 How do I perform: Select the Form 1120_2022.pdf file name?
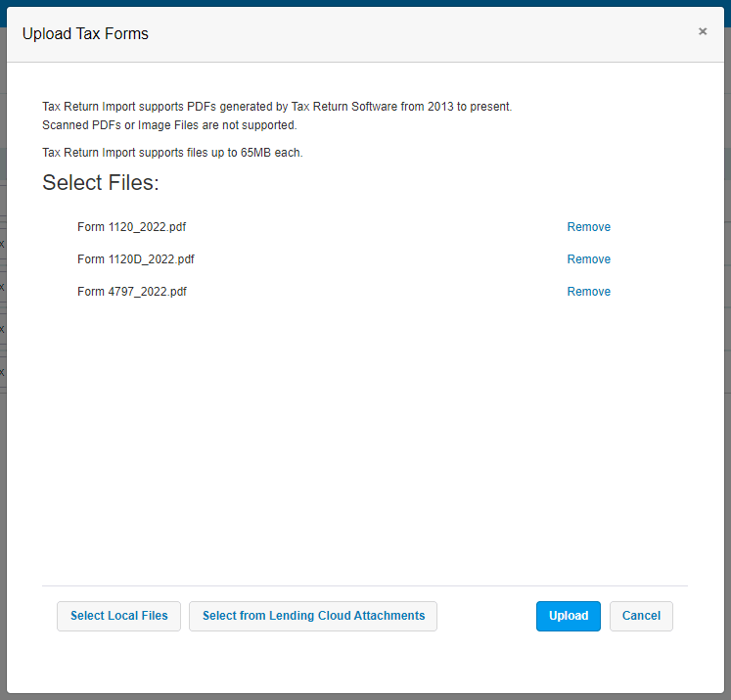click(x=131, y=227)
